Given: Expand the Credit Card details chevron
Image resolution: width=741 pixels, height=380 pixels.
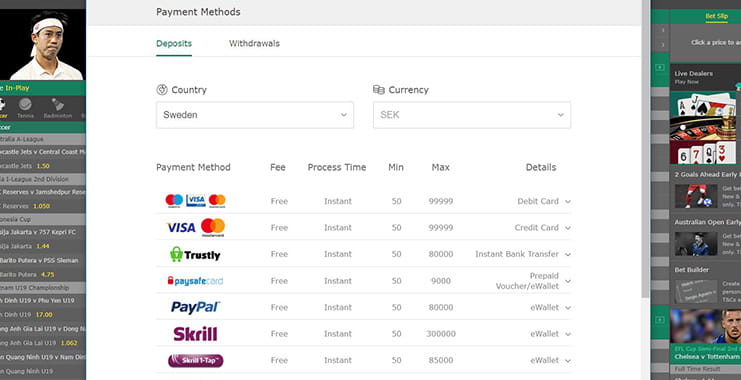Looking at the screenshot, I should click(x=568, y=228).
